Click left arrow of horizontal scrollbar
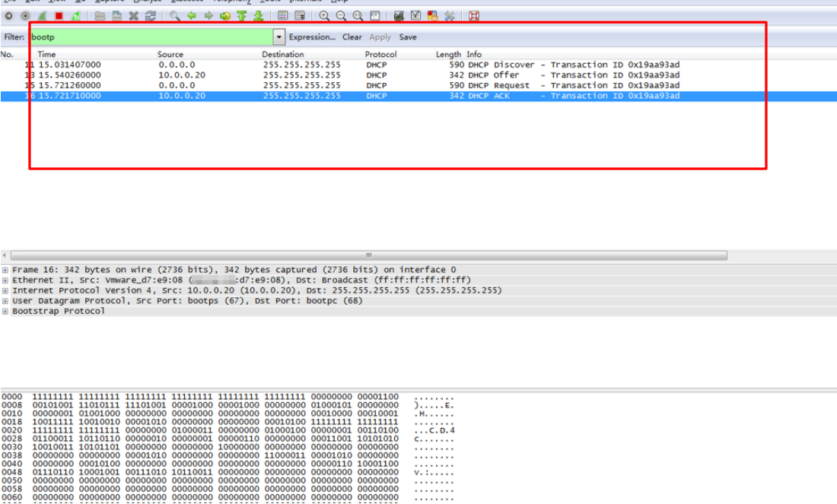 (x=5, y=255)
